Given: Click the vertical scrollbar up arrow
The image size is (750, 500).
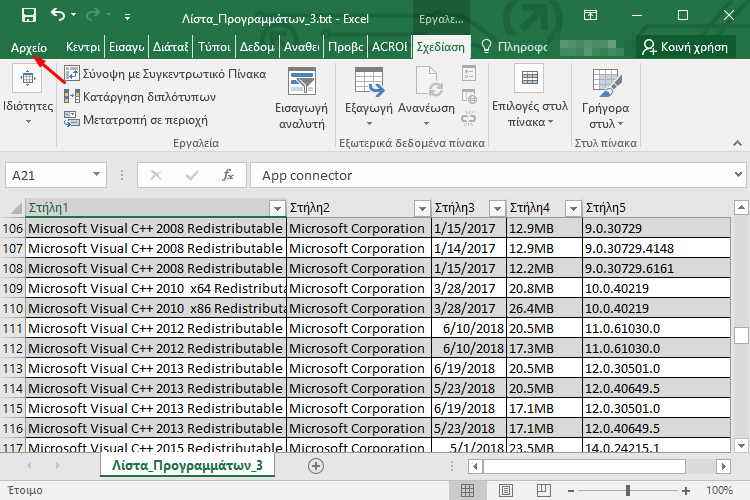Looking at the screenshot, I should (x=741, y=208).
